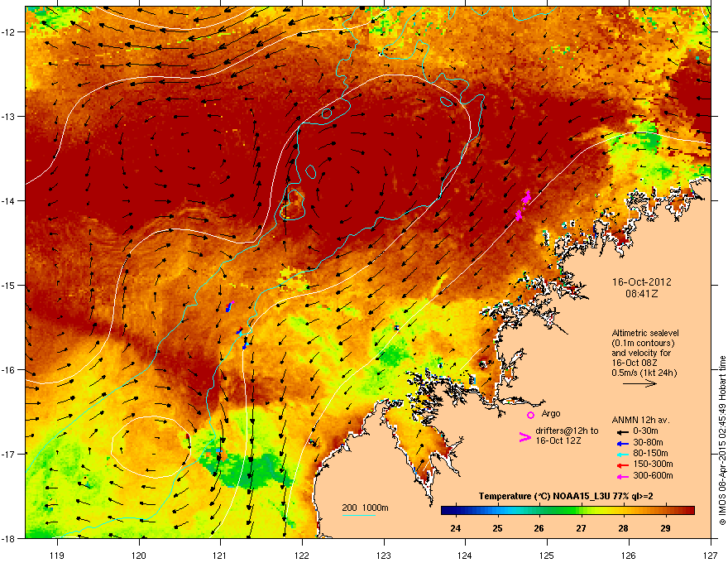The image size is (728, 563).
Task: Click the '150-300m' depth label
Action: 653,464
